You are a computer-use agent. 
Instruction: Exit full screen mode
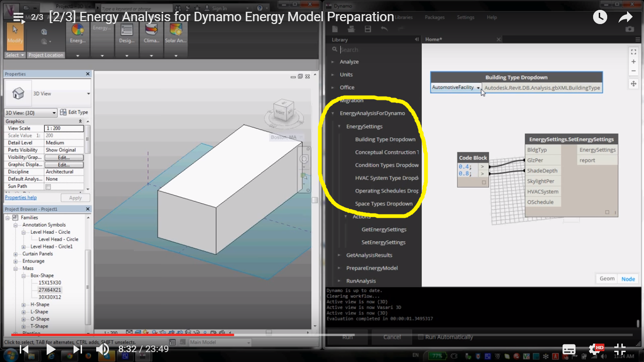point(620,349)
